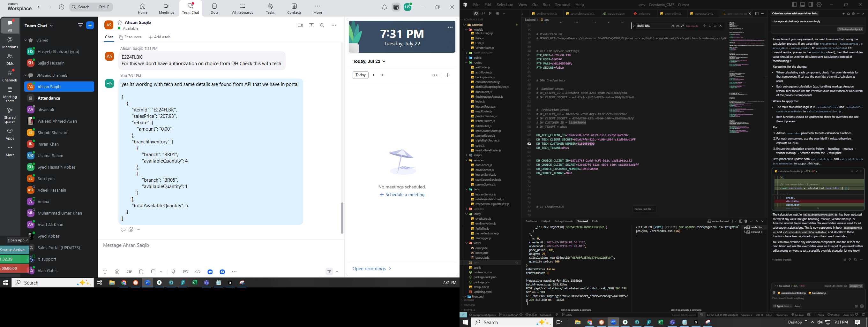
Task: Click the chat message scrollbar
Action: point(342,218)
